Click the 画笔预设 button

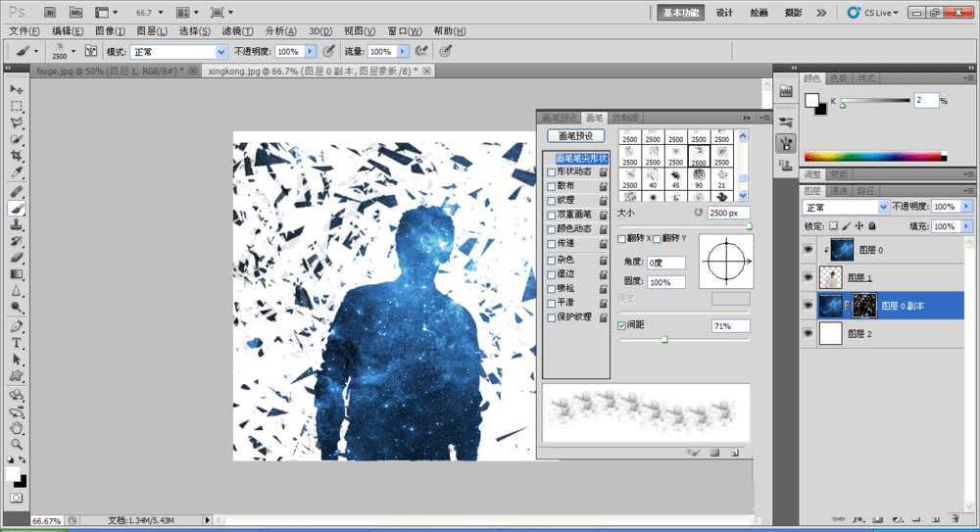575,136
